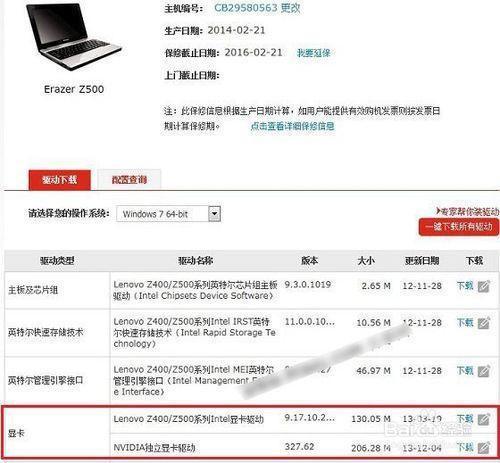Viewport: 500px width, 463px height.
Task: Select the operating system combo box
Action: (168, 214)
